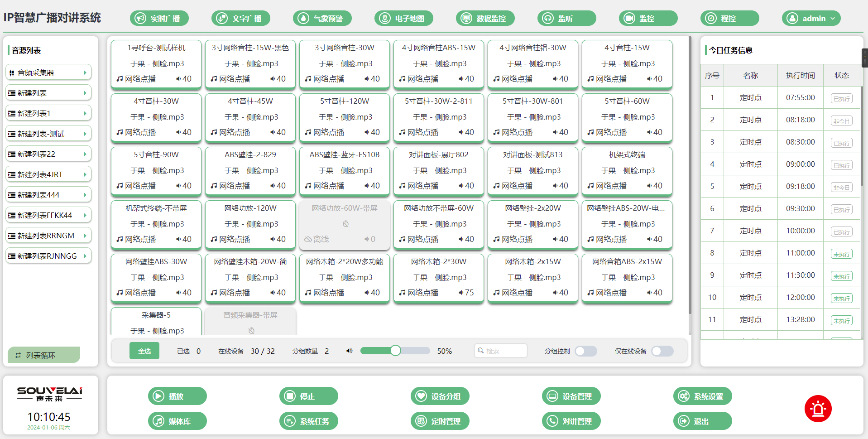This screenshot has width=868, height=439.
Task: Expand the 音频采集器 source list
Action: 48,72
